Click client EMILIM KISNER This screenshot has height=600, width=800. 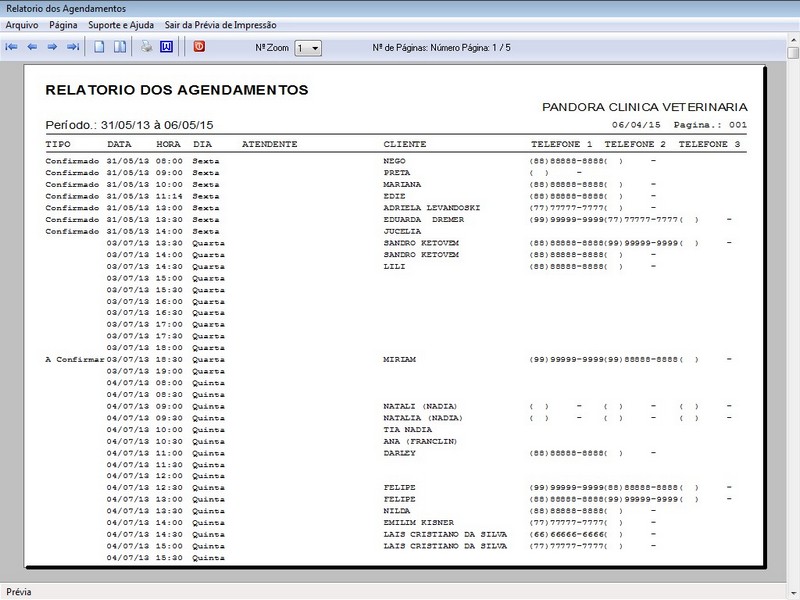(418, 523)
